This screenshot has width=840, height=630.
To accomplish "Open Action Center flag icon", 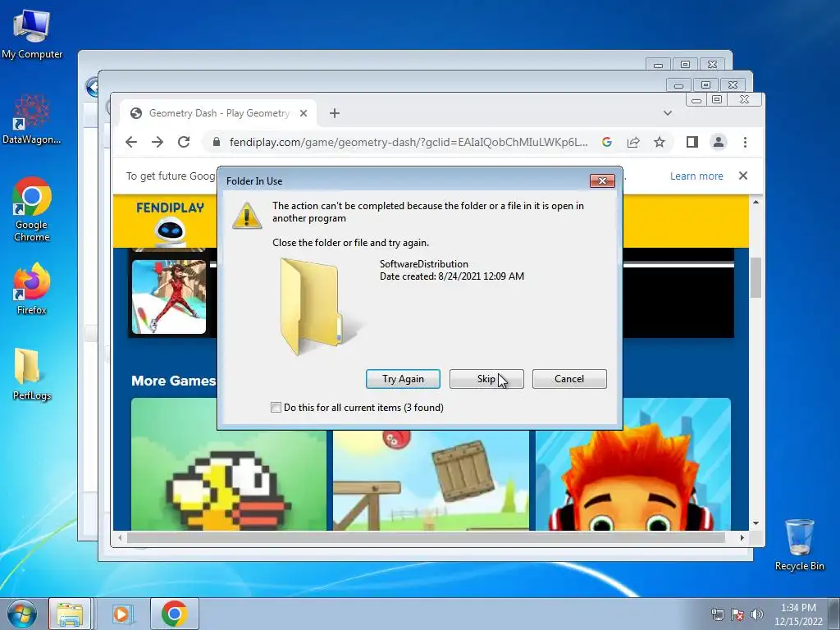I will coord(737,614).
